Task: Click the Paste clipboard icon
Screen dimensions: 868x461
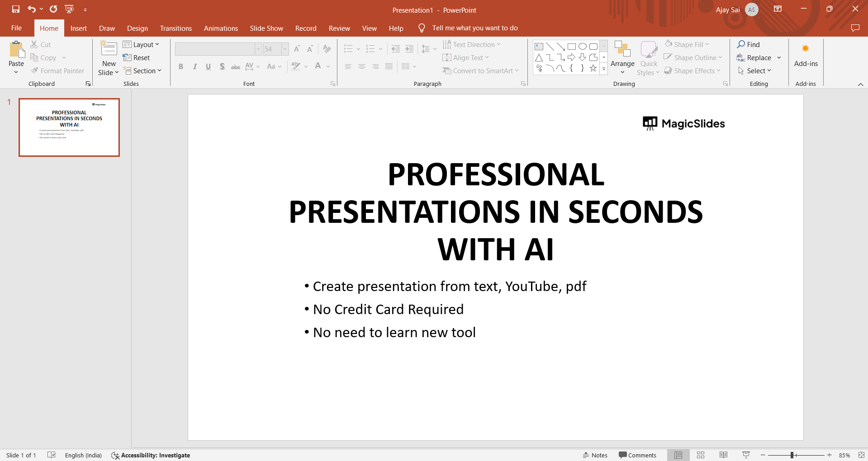Action: click(x=16, y=50)
